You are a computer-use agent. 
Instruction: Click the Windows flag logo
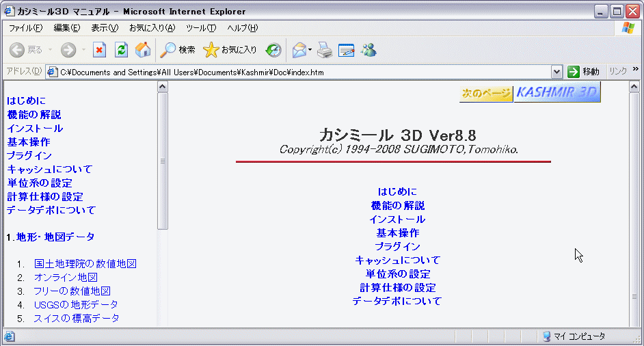pyautogui.click(x=628, y=28)
